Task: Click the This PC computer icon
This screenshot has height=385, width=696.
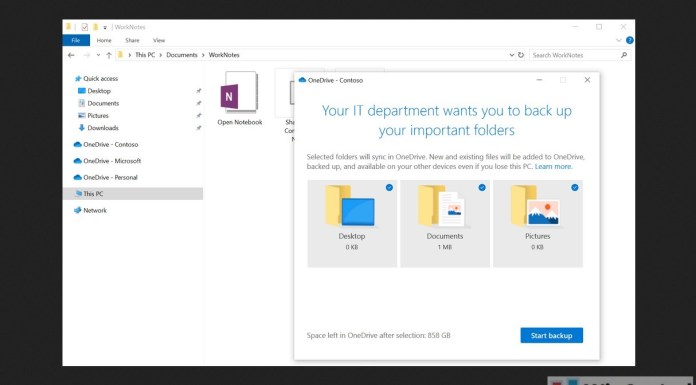Action: click(x=79, y=194)
